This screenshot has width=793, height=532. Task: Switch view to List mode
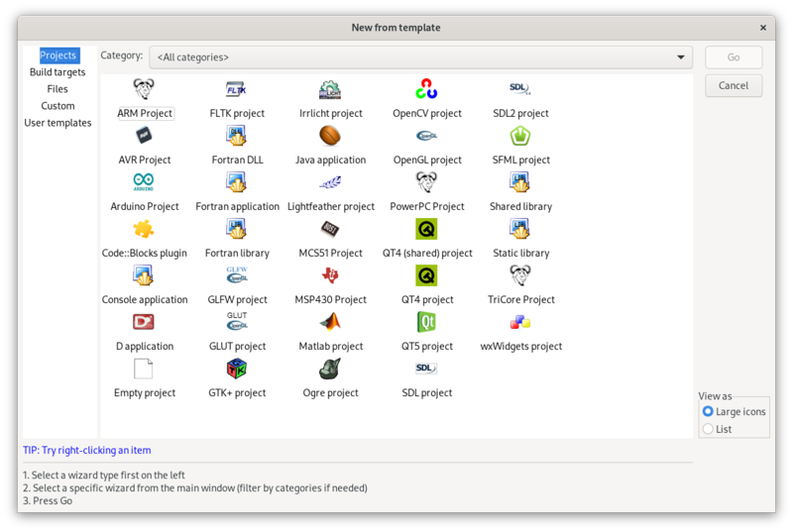tap(708, 429)
